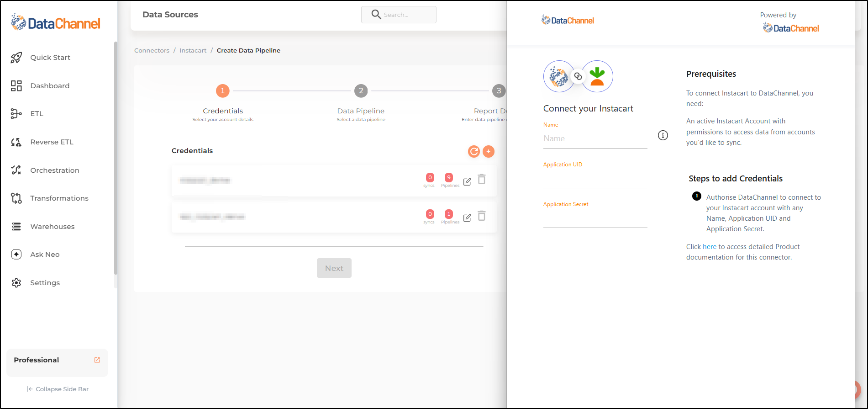
Task: Click the sidebar vertical scrollbar
Action: point(116,158)
